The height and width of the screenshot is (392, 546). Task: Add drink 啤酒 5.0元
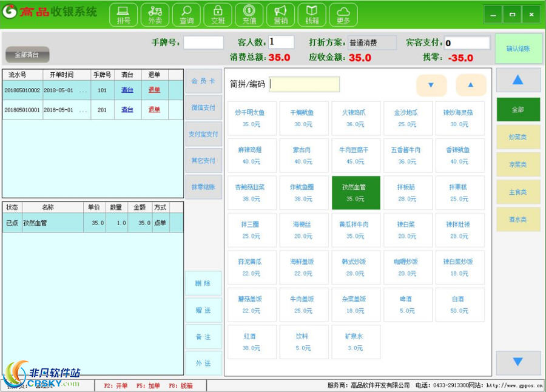[408, 305]
